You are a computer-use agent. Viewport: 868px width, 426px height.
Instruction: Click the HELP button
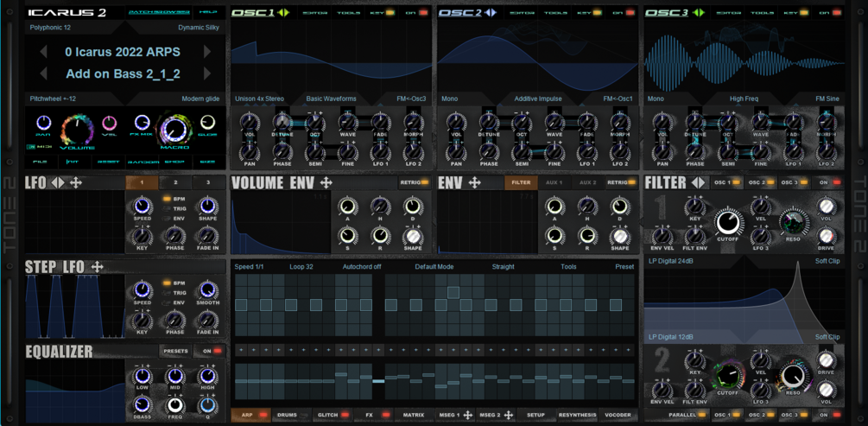click(x=208, y=11)
